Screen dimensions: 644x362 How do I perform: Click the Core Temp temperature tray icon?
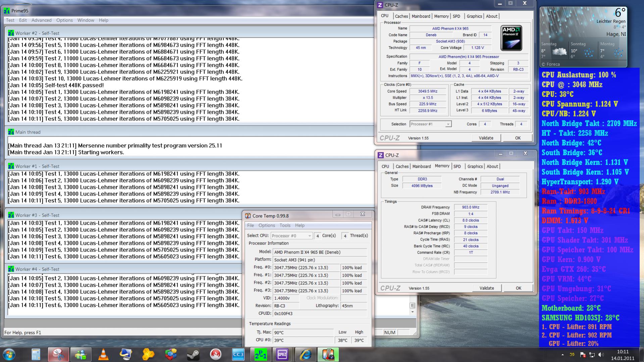tap(572, 355)
